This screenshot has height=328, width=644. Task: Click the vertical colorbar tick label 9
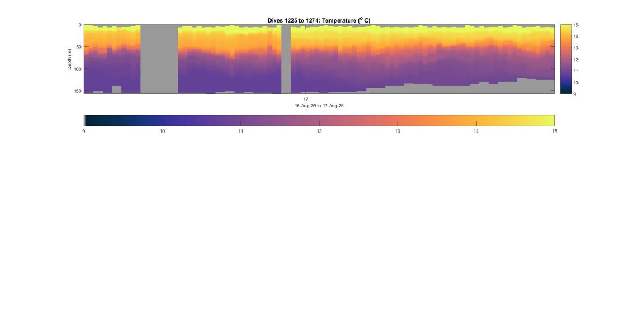574,94
